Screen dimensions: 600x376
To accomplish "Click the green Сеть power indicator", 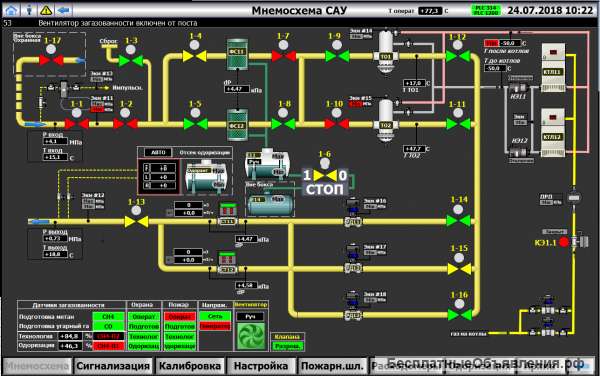I will 215,317.
